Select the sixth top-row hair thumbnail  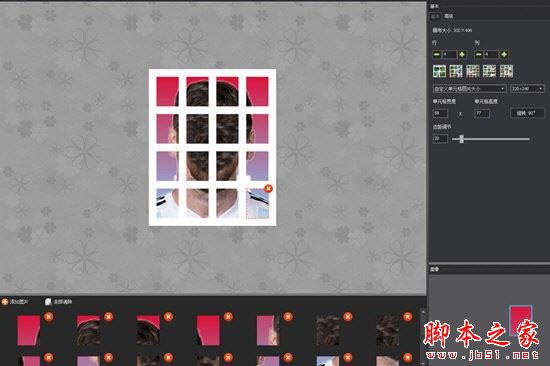(x=328, y=330)
